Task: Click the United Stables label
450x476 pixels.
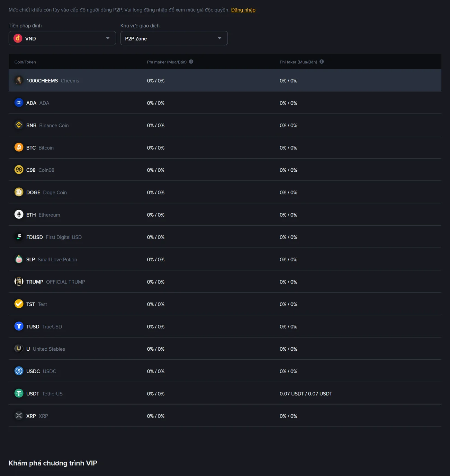Action: (49, 349)
